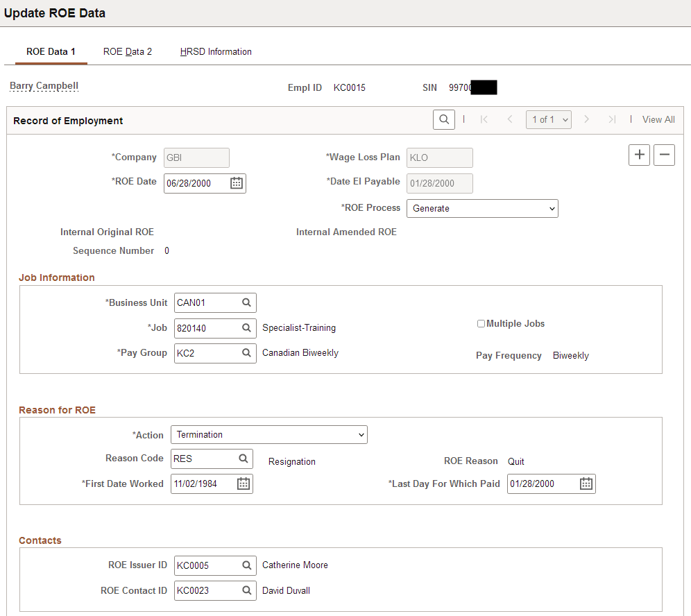Click the Barry Campbell name link
This screenshot has width=691, height=616.
coord(44,85)
